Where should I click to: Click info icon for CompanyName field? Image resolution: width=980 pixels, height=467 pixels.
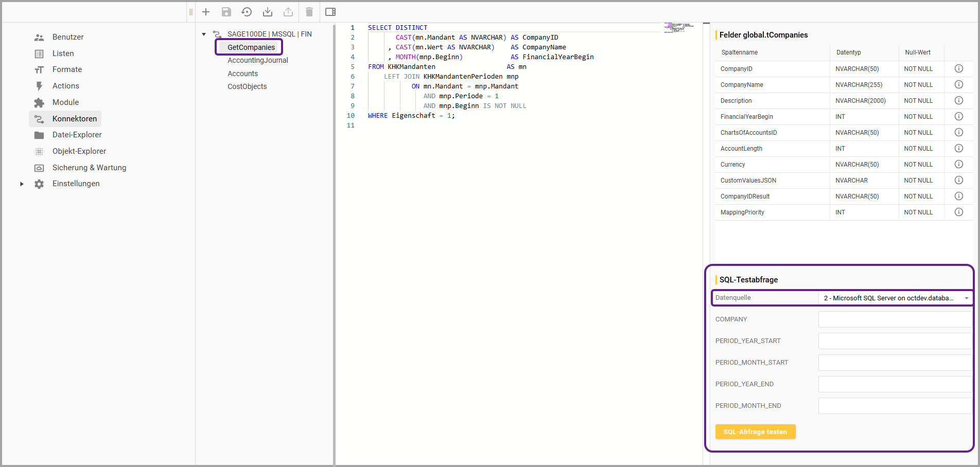pyautogui.click(x=958, y=84)
